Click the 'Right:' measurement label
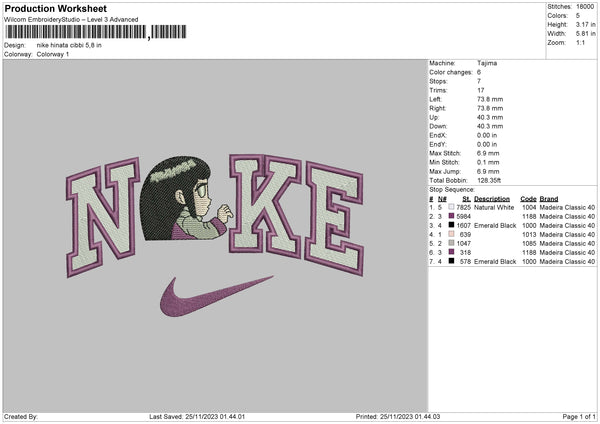This screenshot has height=424, width=600. click(438, 108)
